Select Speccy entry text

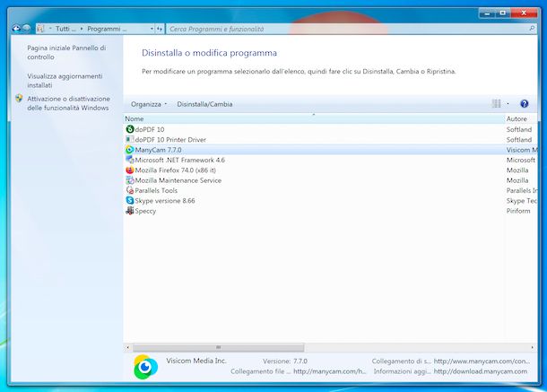[x=145, y=211]
